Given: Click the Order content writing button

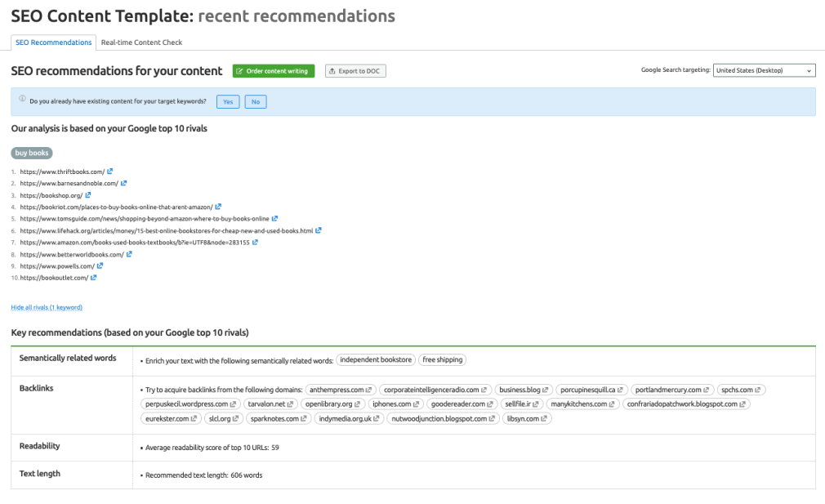Looking at the screenshot, I should pos(273,71).
